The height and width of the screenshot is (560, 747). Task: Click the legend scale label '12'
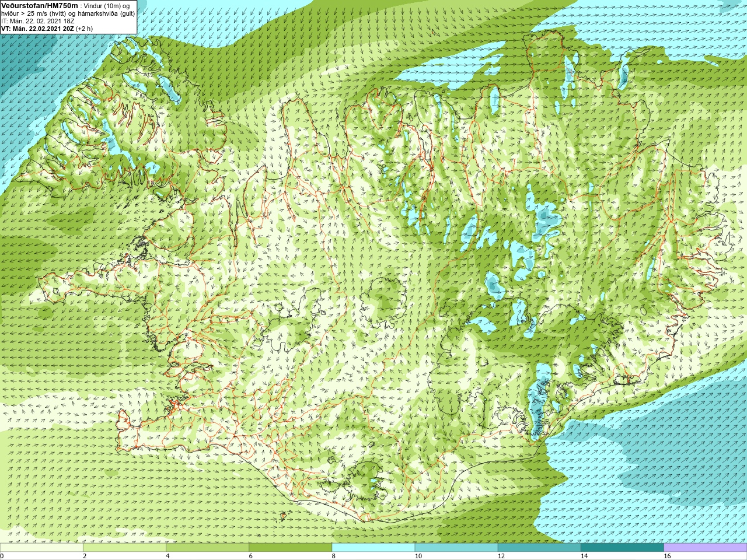click(x=501, y=556)
